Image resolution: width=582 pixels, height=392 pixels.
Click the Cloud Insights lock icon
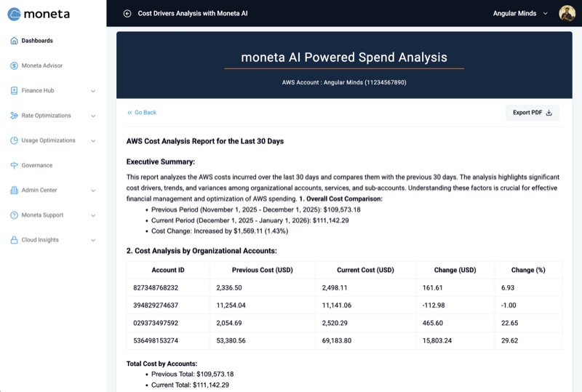(x=14, y=240)
